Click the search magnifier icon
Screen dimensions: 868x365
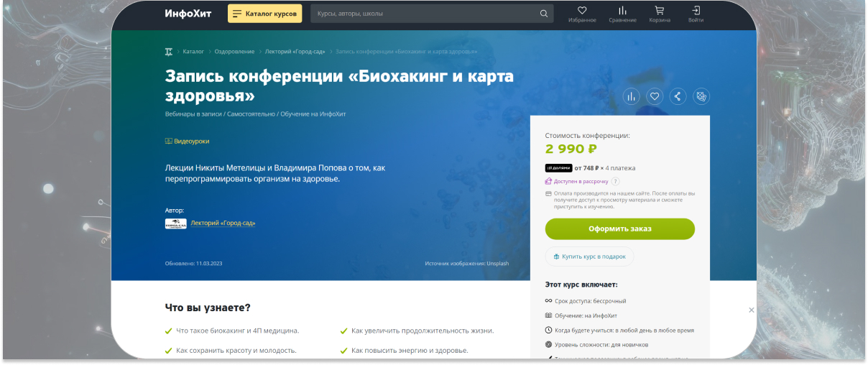pyautogui.click(x=544, y=14)
